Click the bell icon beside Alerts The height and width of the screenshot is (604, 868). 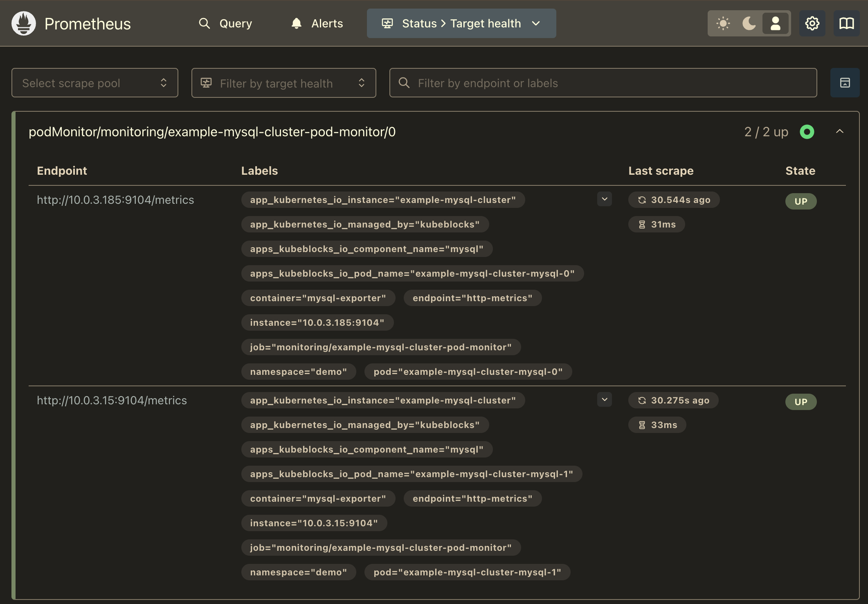(x=297, y=23)
